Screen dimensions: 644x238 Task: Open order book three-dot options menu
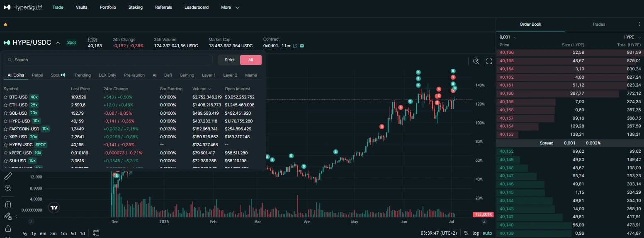[639, 24]
